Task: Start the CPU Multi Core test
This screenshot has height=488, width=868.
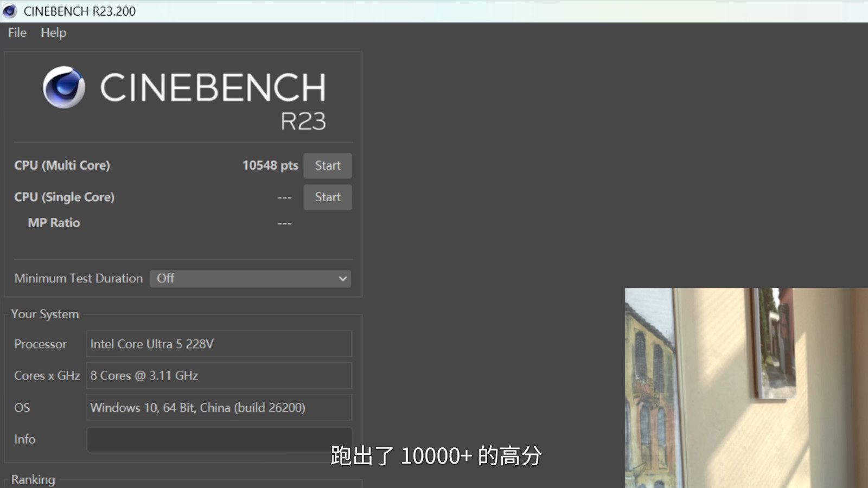Action: pyautogui.click(x=328, y=165)
